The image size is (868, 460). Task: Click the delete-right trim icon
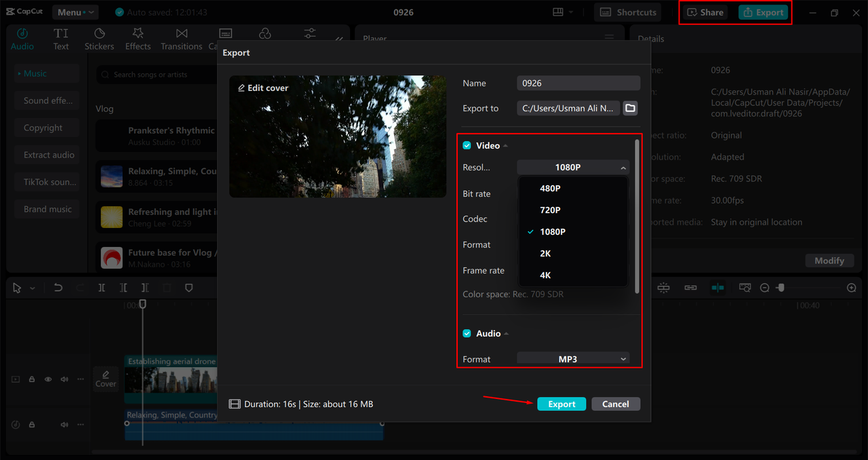(x=145, y=288)
